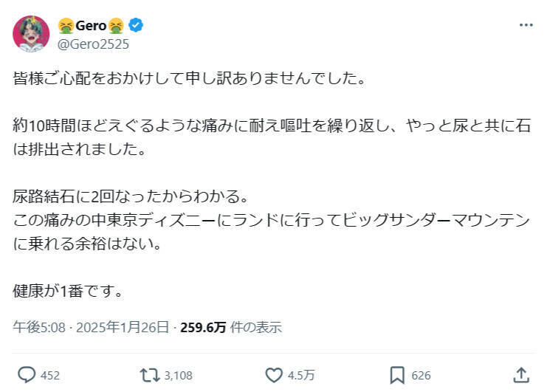The width and height of the screenshot is (547, 392).
Task: Click the emoji before the Gero name
Action: 65,27
